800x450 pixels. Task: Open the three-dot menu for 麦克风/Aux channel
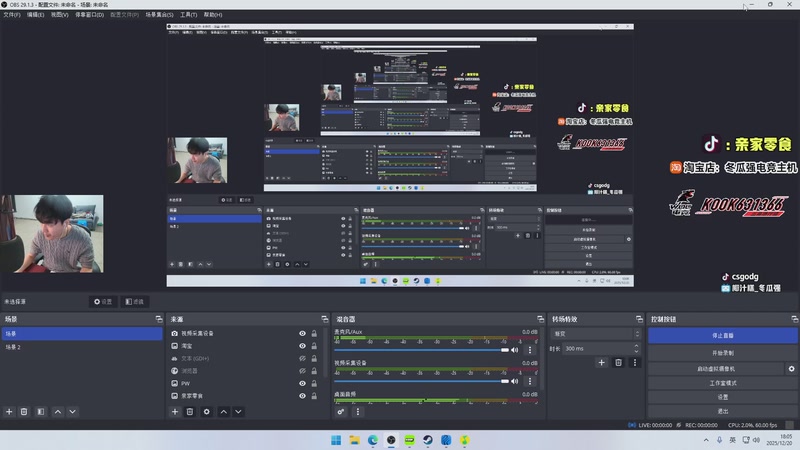point(530,350)
